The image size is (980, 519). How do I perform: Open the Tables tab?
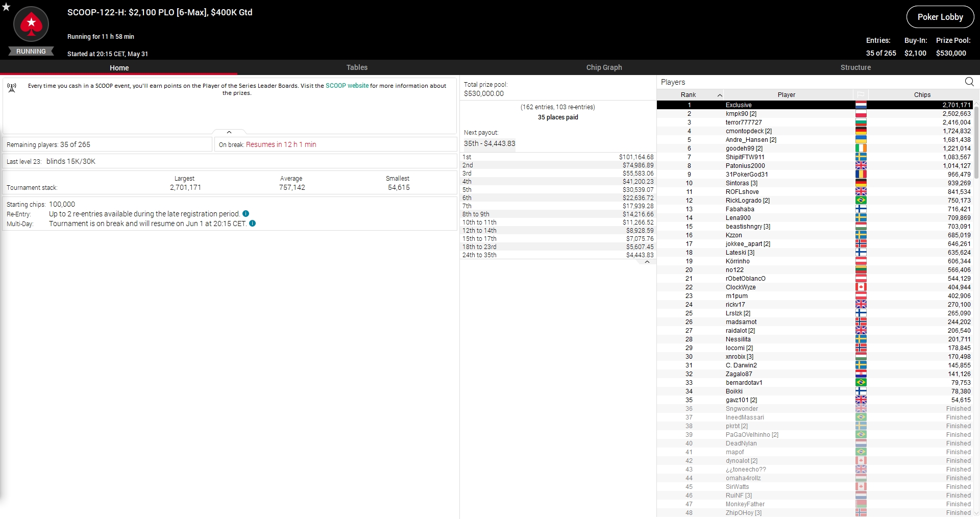tap(357, 67)
